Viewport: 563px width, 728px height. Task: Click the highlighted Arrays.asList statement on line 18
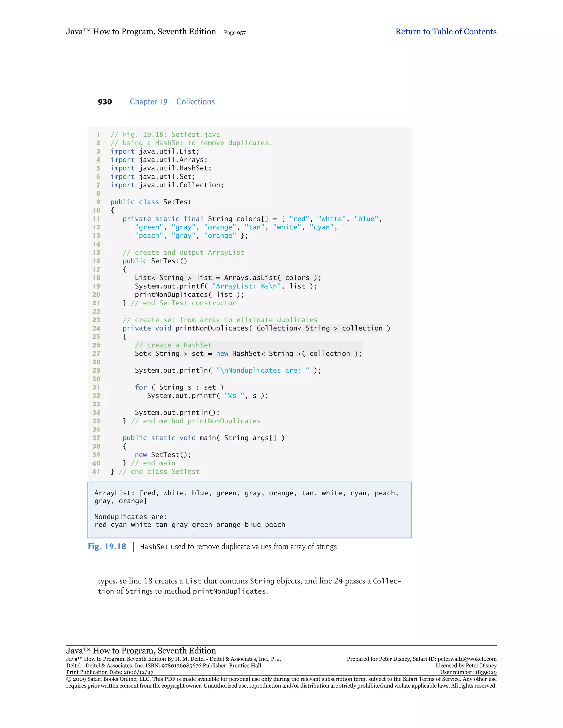228,278
